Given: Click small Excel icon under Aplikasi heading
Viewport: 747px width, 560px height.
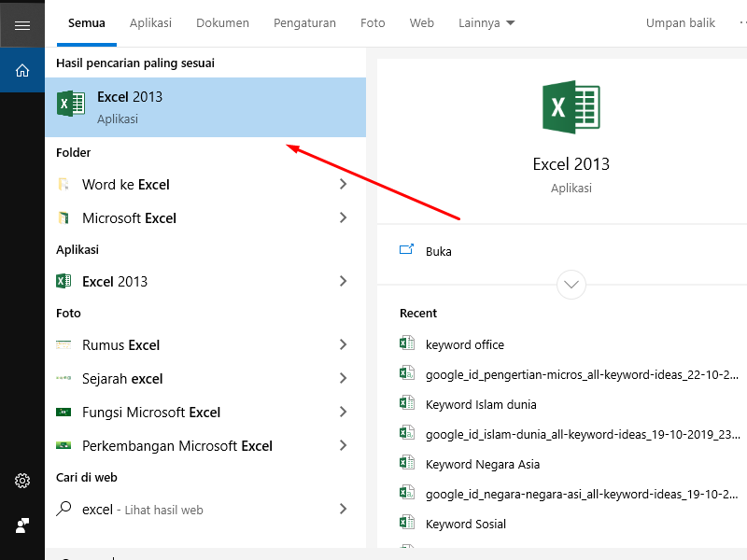Looking at the screenshot, I should pos(63,281).
